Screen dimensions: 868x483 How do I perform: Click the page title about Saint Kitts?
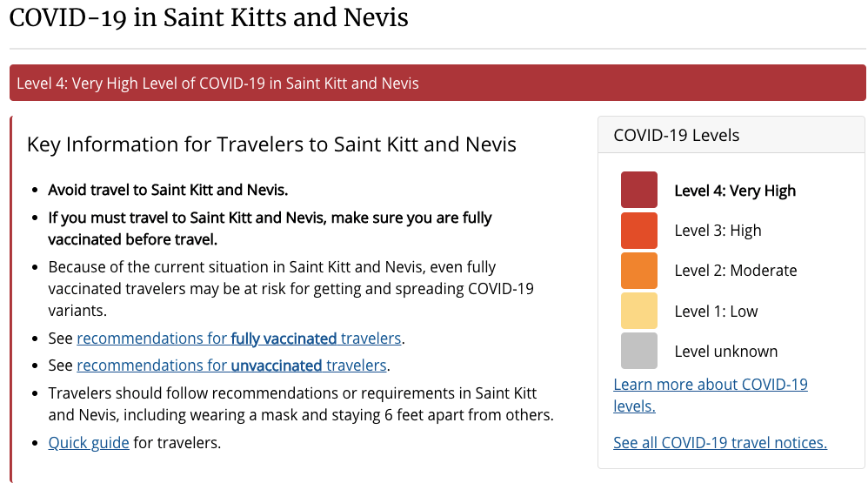click(209, 17)
